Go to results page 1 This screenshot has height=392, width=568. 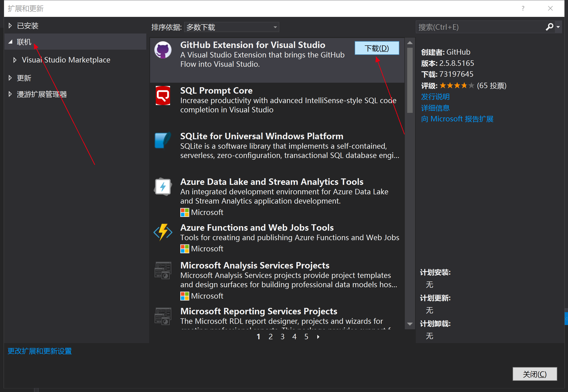point(258,337)
